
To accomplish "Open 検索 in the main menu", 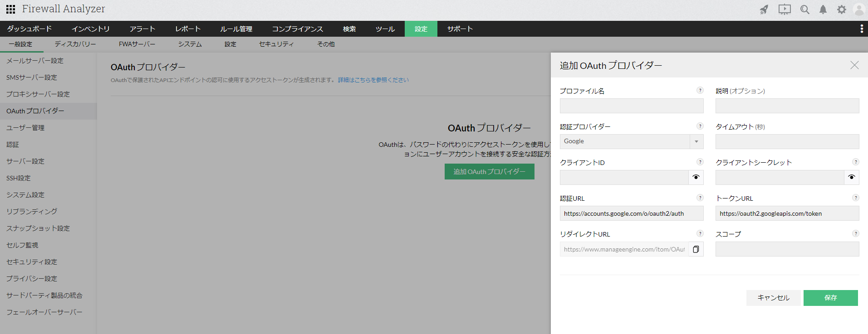I will pyautogui.click(x=349, y=29).
